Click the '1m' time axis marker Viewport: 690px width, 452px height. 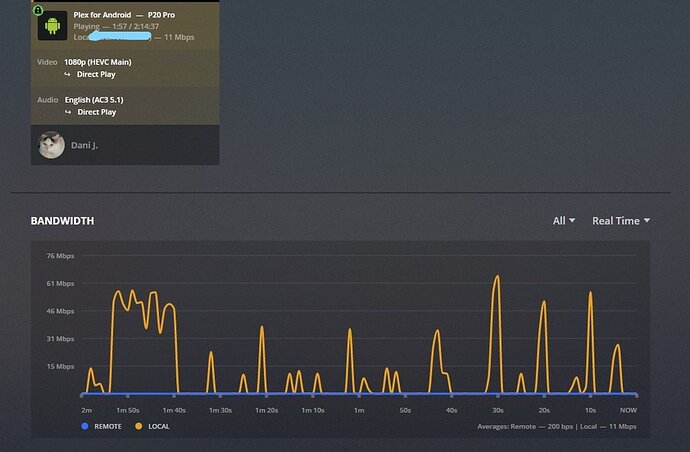(x=359, y=410)
